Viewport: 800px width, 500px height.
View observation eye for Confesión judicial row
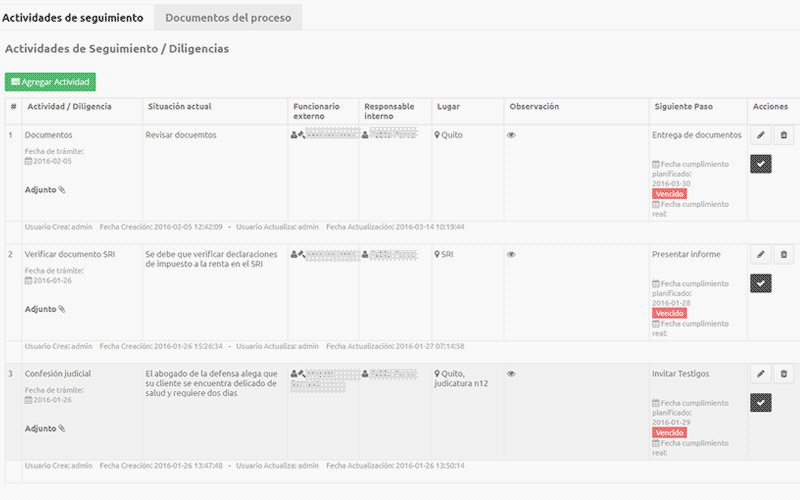(x=511, y=374)
